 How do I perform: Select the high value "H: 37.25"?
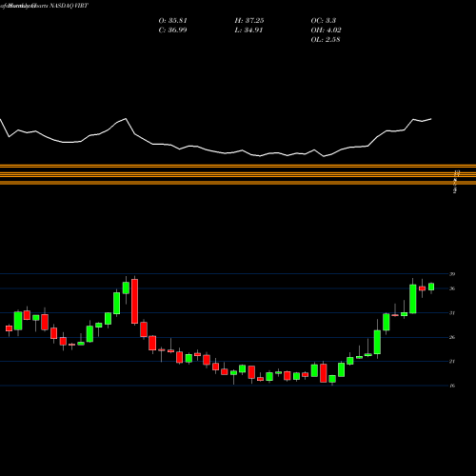(249, 21)
